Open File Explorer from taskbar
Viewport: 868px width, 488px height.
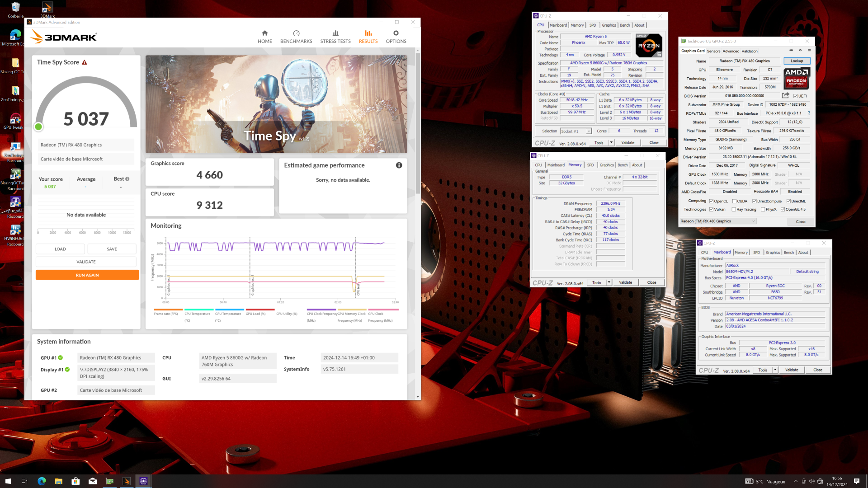coord(59,481)
